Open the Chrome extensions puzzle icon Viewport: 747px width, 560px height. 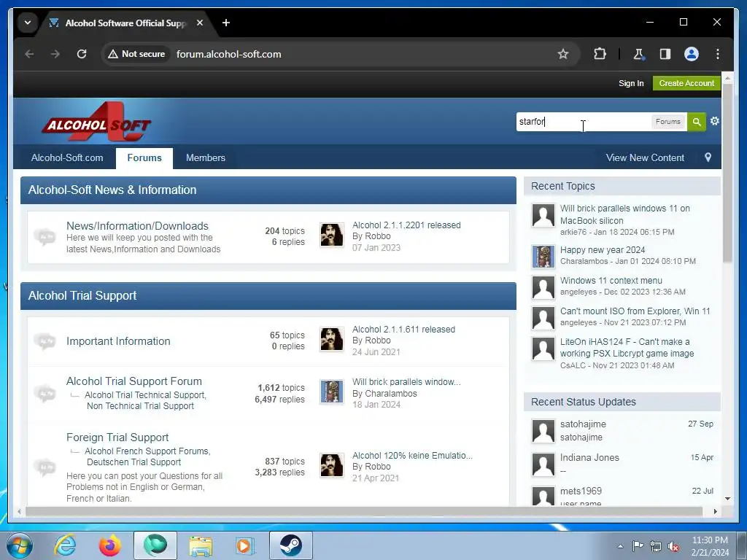coord(600,54)
